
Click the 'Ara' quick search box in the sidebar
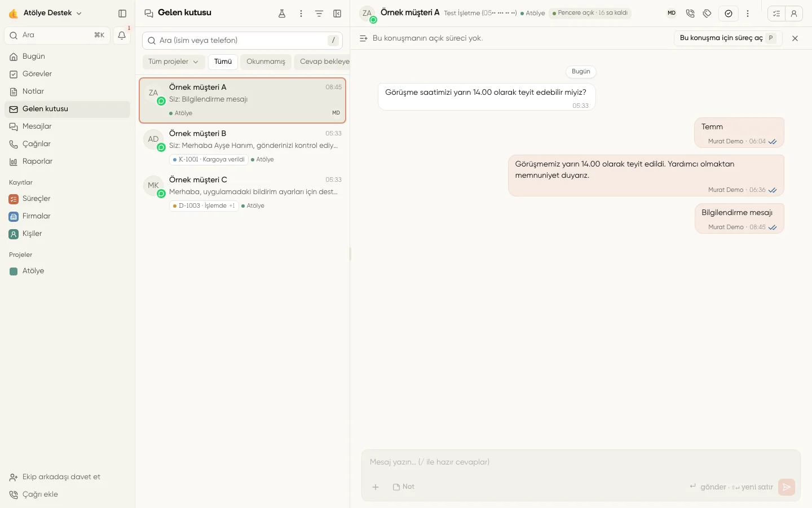coord(57,35)
